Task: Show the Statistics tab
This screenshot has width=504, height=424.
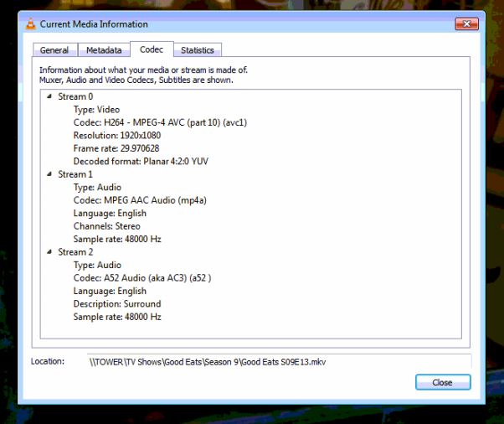Action: [x=198, y=50]
